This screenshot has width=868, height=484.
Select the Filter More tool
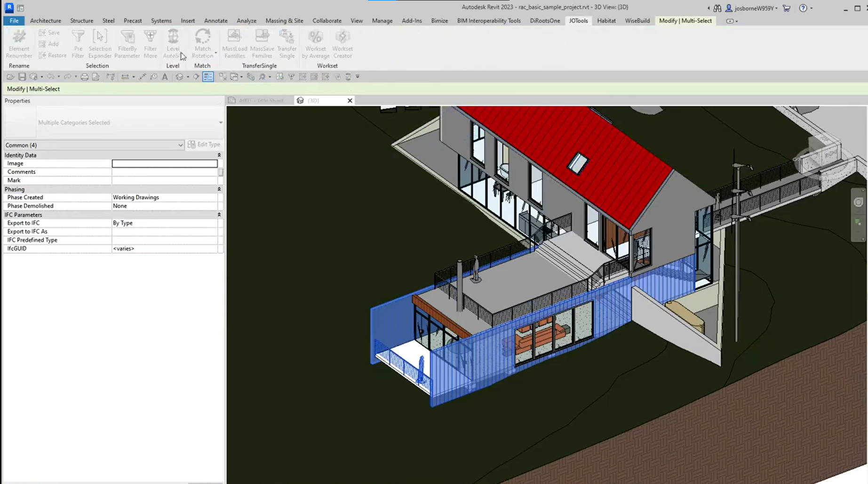pos(150,44)
